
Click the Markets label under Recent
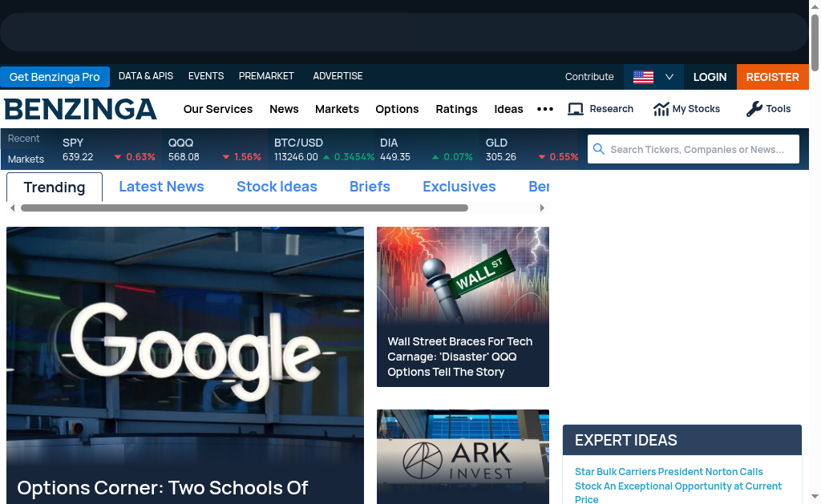click(x=26, y=159)
